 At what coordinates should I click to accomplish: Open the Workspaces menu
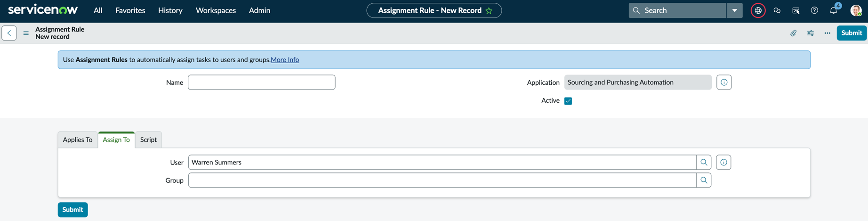click(216, 10)
